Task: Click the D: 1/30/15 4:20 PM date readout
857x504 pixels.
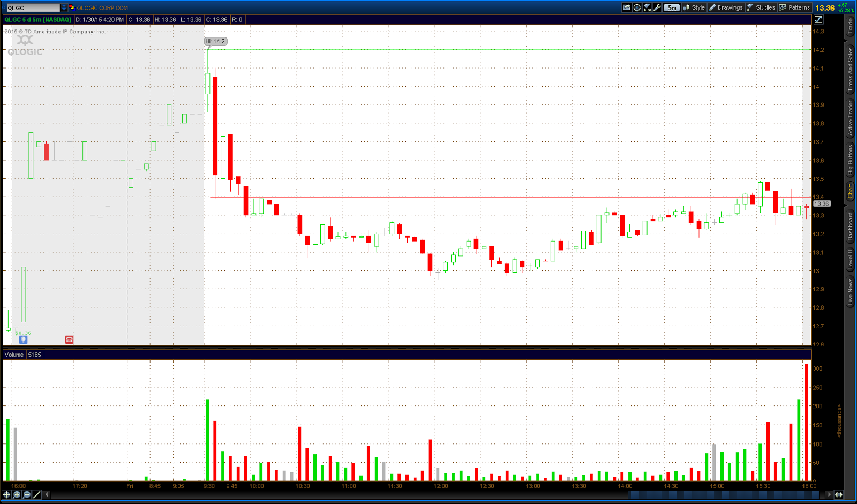Action: pyautogui.click(x=100, y=20)
